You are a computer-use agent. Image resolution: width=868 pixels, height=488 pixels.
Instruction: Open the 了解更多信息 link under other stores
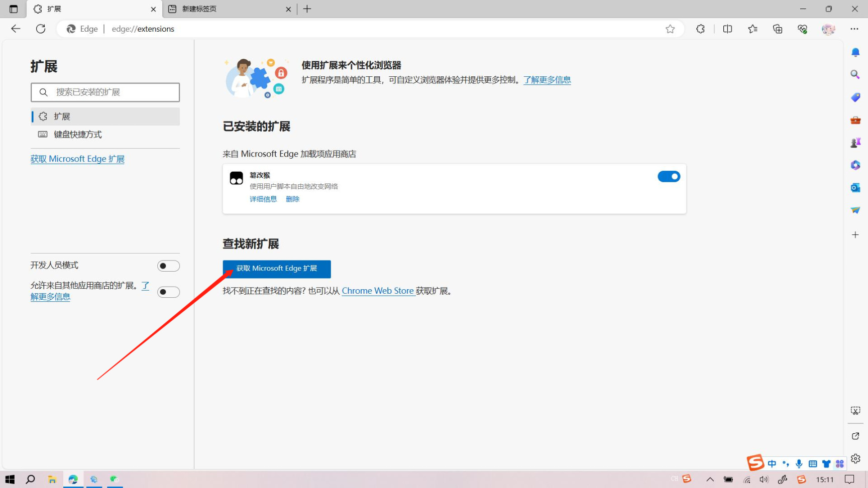[50, 297]
